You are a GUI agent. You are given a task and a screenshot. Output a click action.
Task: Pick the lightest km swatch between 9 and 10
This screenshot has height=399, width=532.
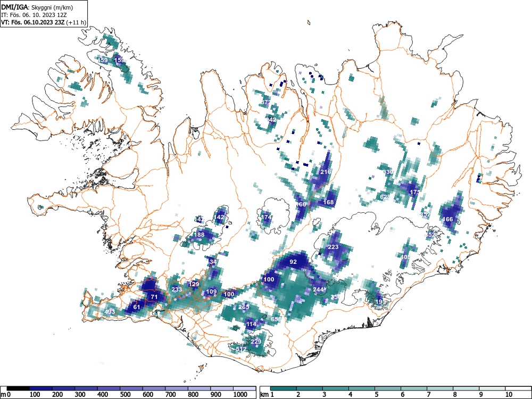point(493,388)
